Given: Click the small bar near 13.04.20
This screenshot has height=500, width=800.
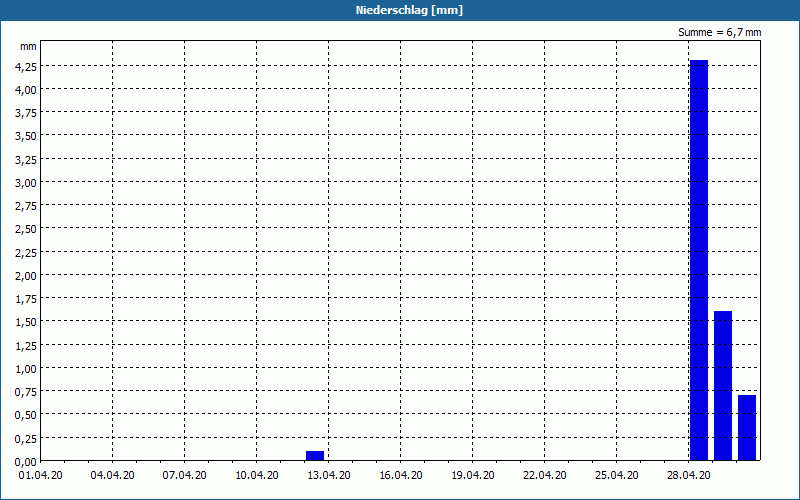Looking at the screenshot, I should [x=315, y=456].
